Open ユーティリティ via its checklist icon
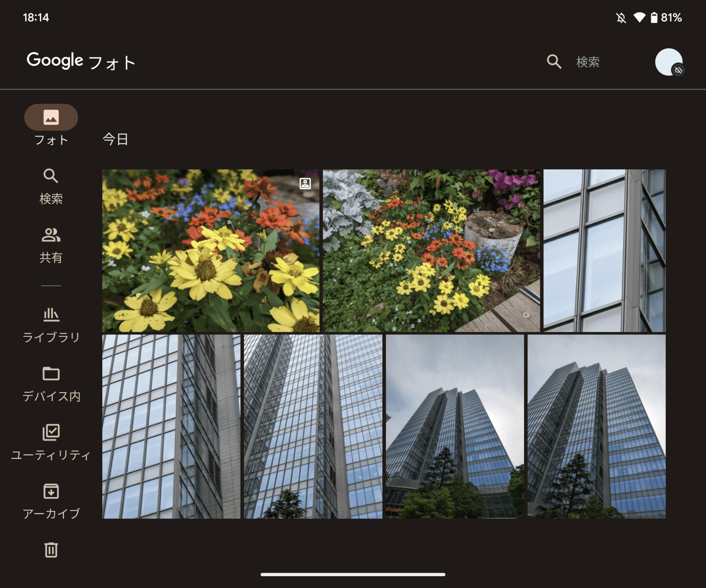706x588 pixels. tap(51, 433)
